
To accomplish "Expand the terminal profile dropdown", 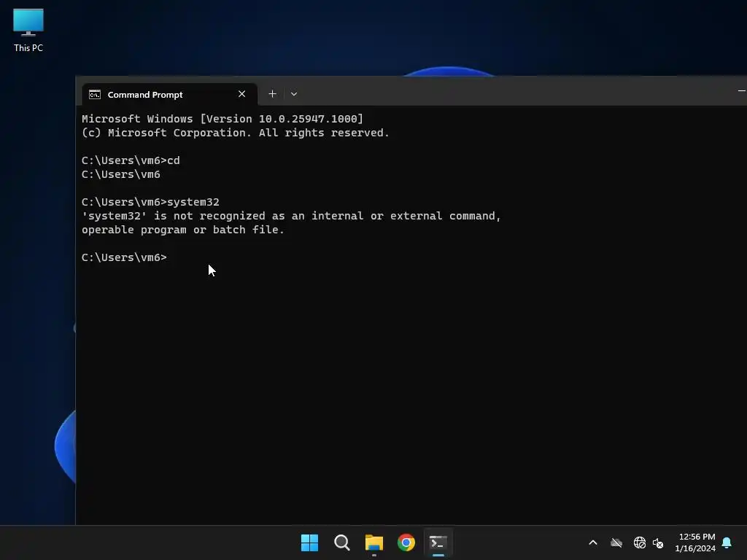I will [x=294, y=94].
